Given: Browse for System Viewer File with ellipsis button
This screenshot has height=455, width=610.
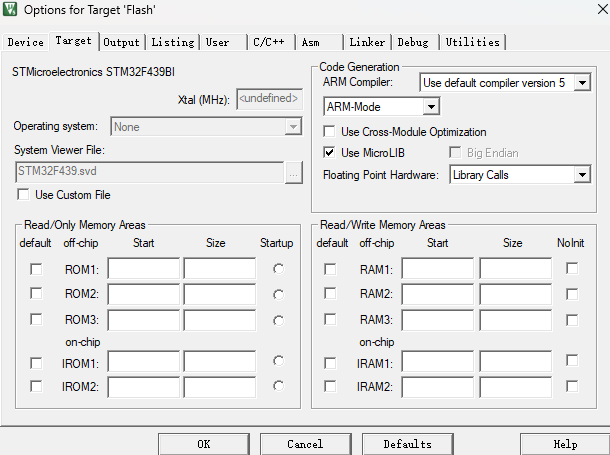Looking at the screenshot, I should (x=294, y=172).
